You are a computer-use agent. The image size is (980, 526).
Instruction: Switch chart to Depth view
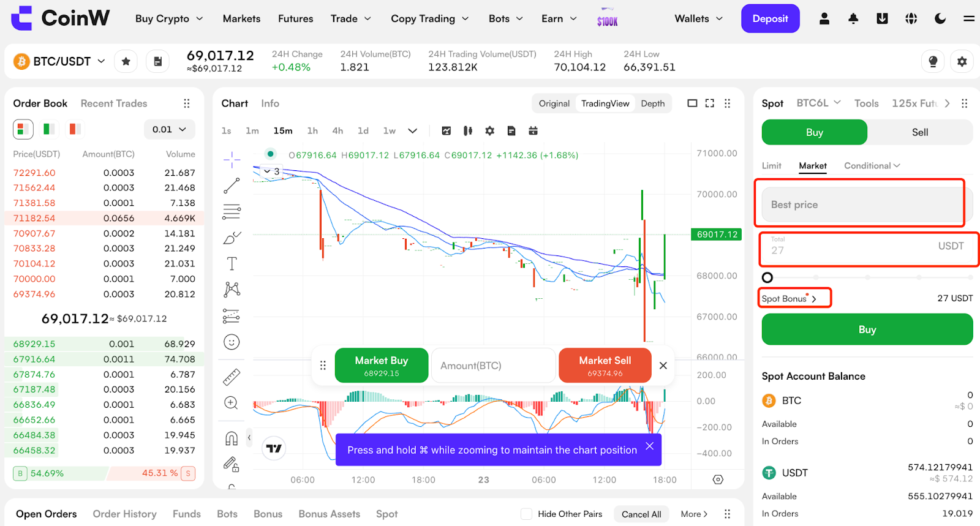point(653,103)
